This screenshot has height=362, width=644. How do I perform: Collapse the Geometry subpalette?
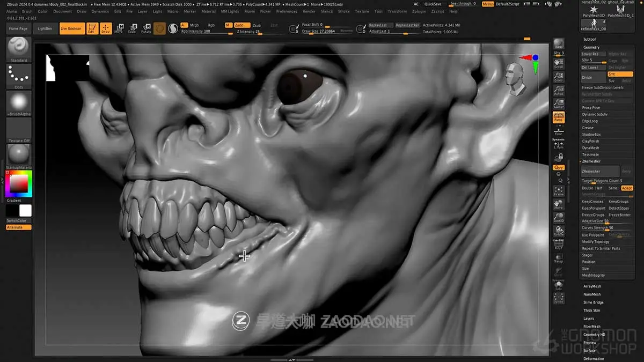(592, 47)
